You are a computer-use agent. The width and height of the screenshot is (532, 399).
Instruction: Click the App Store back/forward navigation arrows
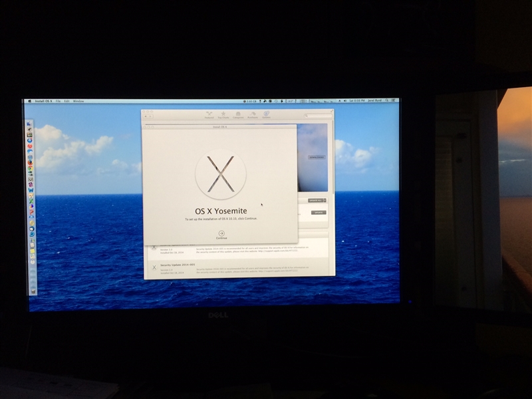pos(148,116)
